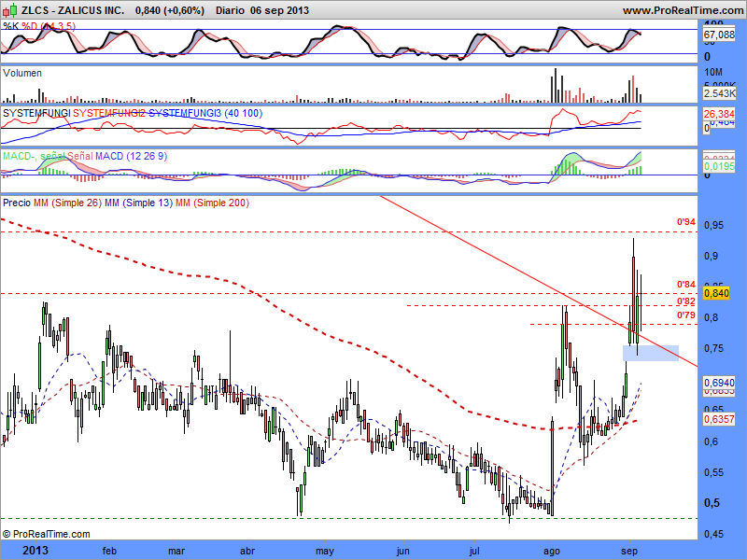This screenshot has width=747, height=560.
Task: Select the red SYSTEMFUNGI2 label
Action: pyautogui.click(x=109, y=113)
